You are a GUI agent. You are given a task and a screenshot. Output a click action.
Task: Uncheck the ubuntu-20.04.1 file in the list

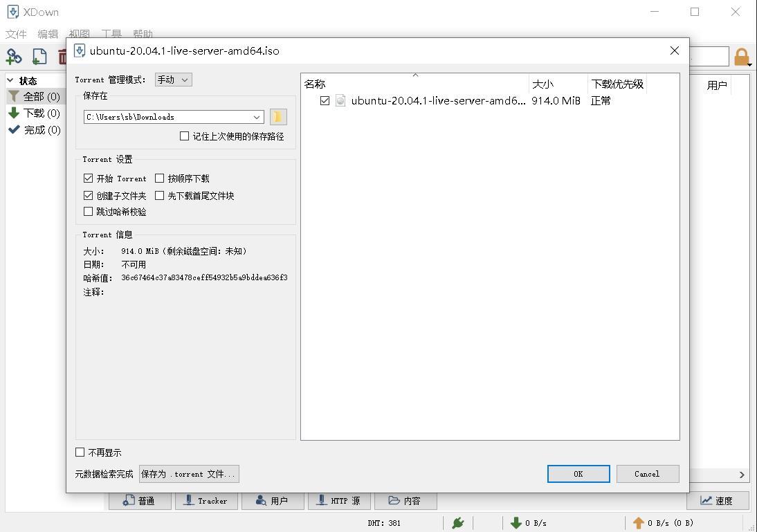[325, 100]
